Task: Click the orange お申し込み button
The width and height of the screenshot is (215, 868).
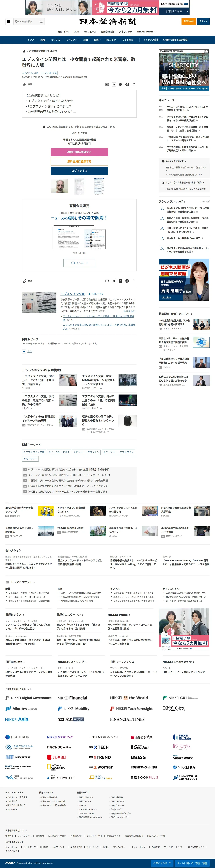Action: [x=189, y=21]
